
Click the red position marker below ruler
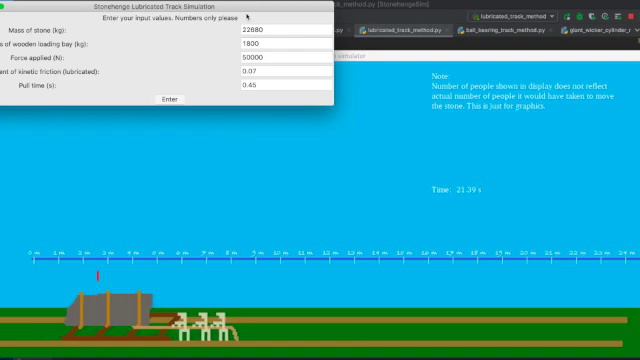98,276
